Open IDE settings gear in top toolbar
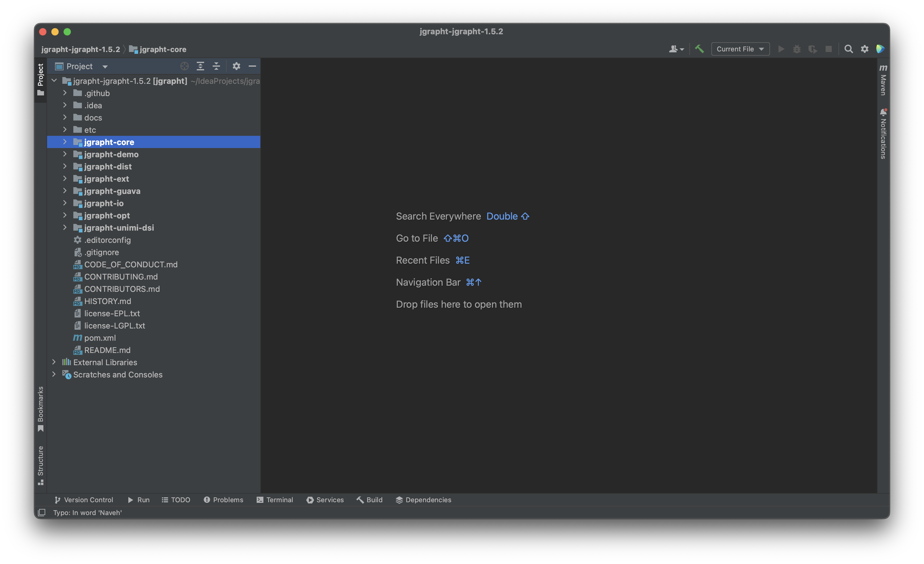Screen dimensions: 924x564 [864, 49]
